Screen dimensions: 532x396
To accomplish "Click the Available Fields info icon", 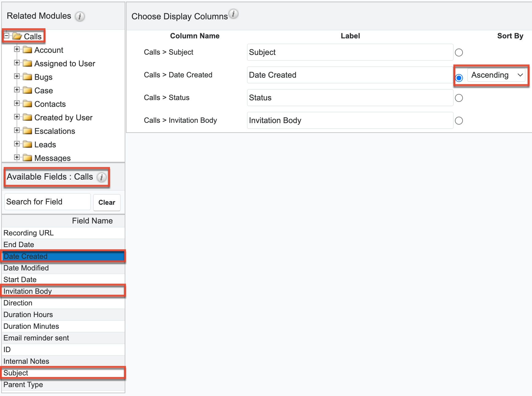I will (101, 177).
